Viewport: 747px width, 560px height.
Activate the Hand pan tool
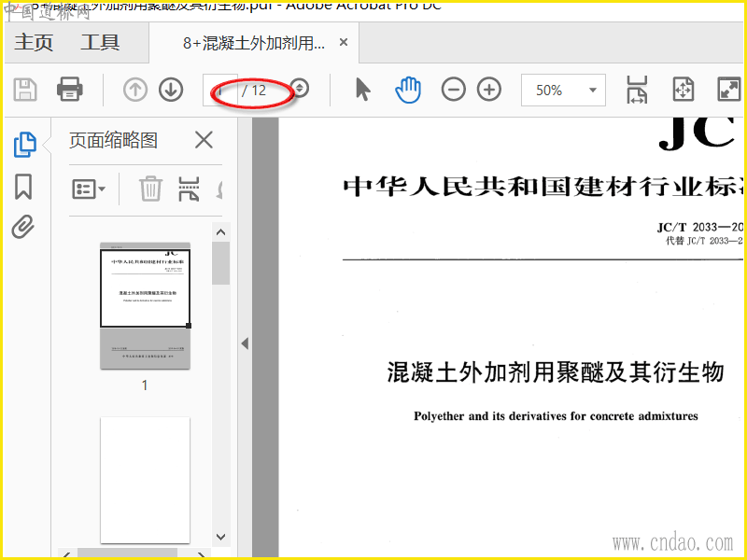(x=408, y=90)
